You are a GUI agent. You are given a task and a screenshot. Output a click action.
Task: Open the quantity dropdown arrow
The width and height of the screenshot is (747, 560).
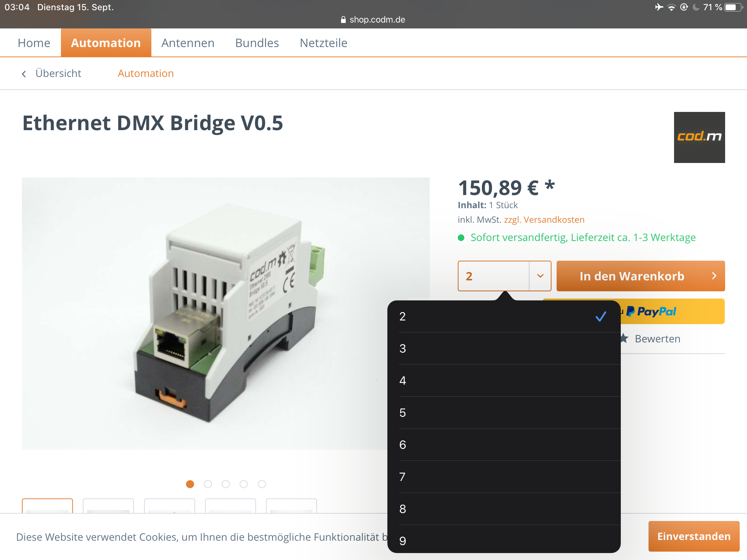pyautogui.click(x=540, y=276)
